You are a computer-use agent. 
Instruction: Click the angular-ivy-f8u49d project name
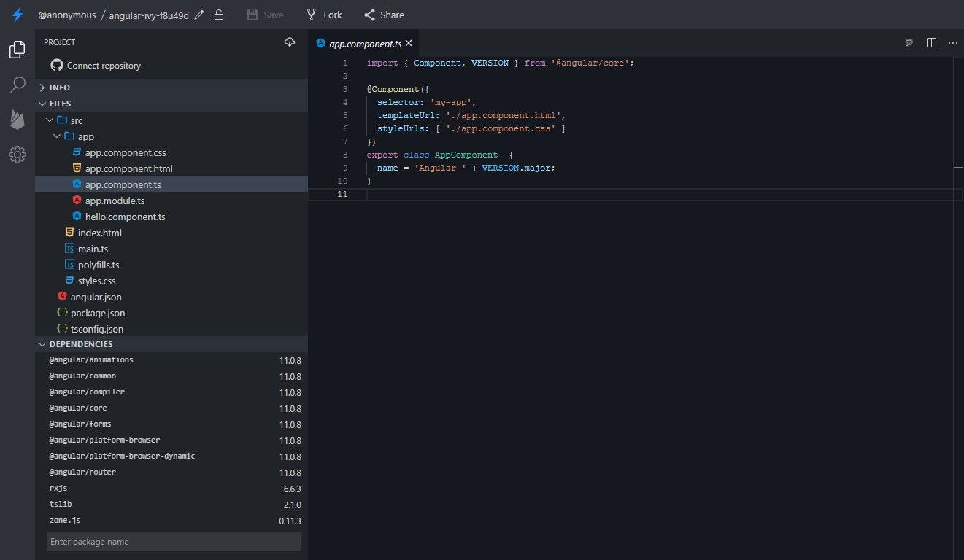[x=149, y=15]
